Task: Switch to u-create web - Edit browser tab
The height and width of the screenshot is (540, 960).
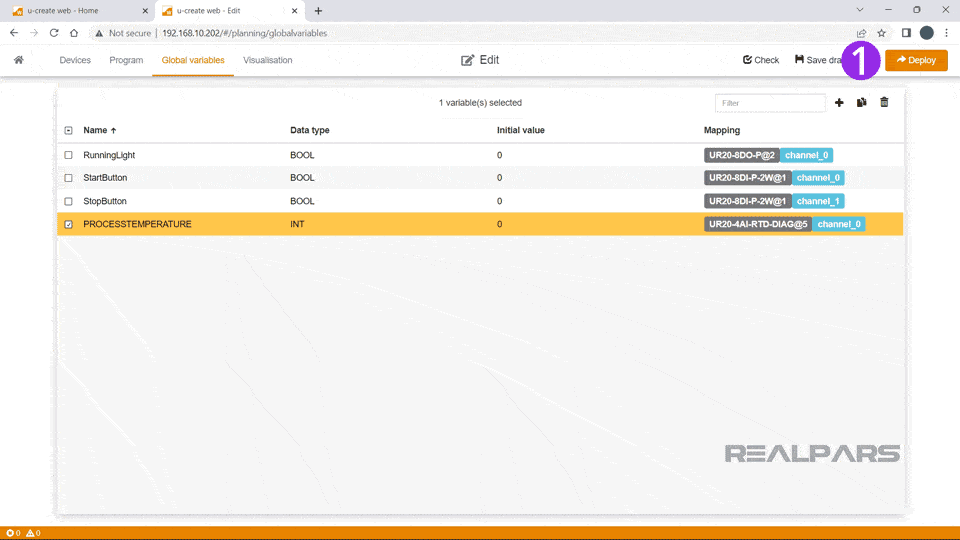Action: tap(230, 11)
